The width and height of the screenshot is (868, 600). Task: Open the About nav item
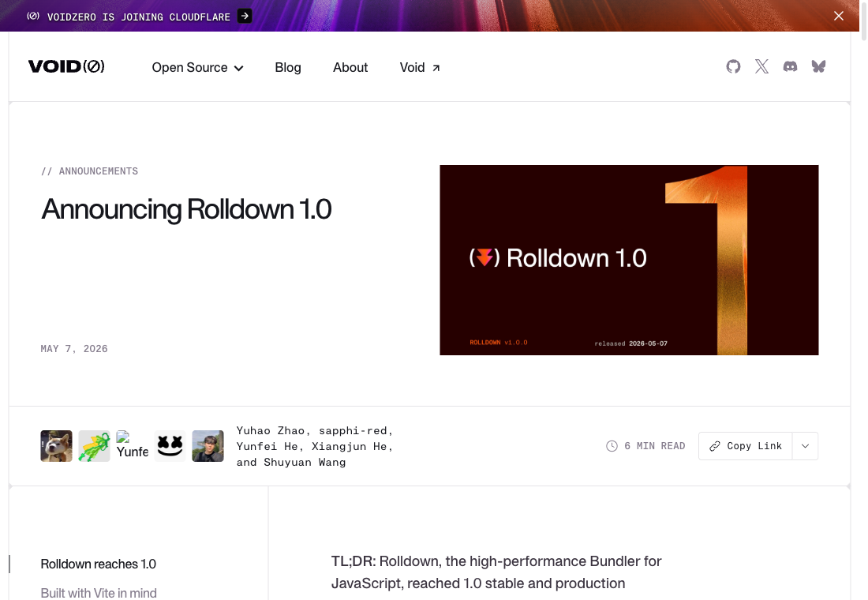[x=350, y=68]
